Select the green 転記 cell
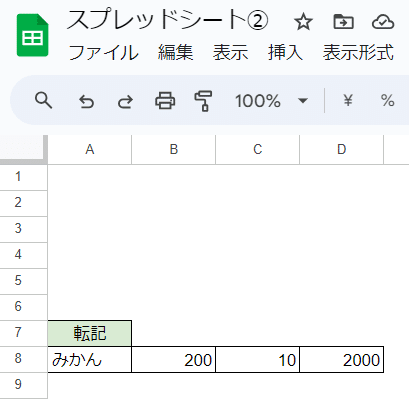409x399 pixels. [x=90, y=333]
